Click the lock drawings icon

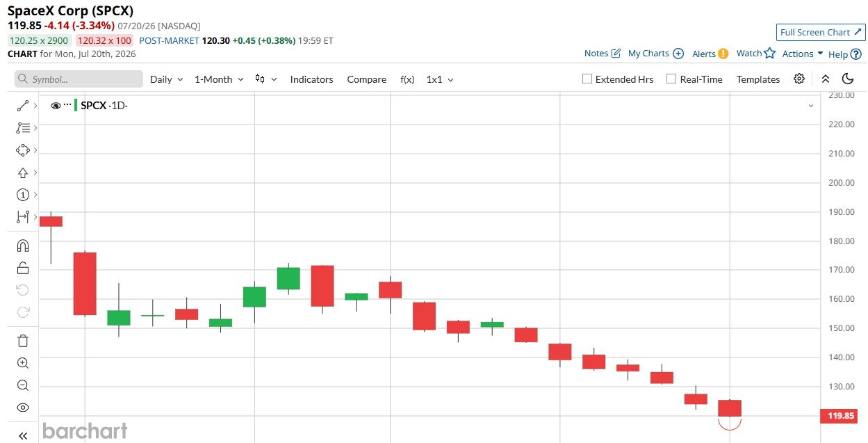click(22, 268)
